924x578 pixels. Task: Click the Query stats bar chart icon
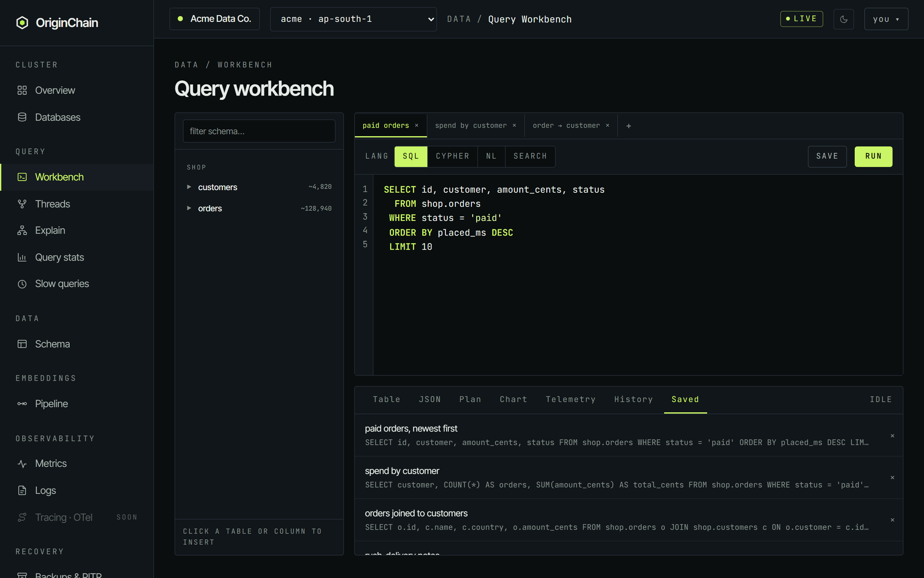coord(22,257)
